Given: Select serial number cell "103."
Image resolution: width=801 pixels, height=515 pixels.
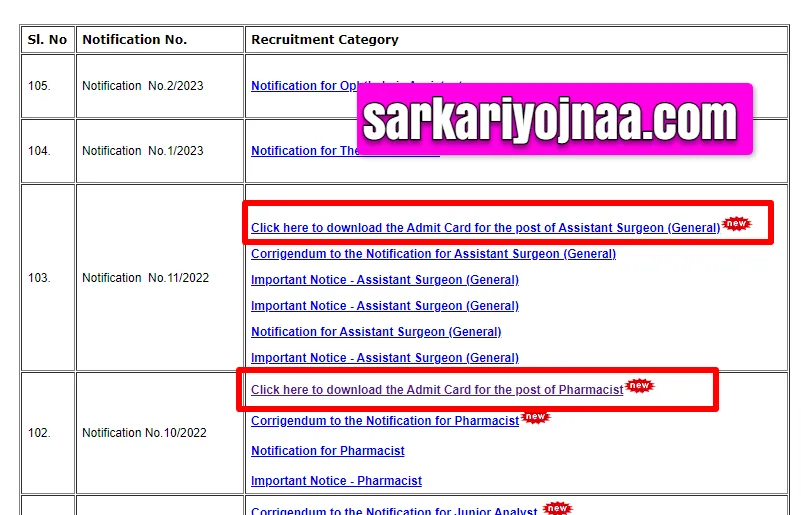Looking at the screenshot, I should coord(48,278).
